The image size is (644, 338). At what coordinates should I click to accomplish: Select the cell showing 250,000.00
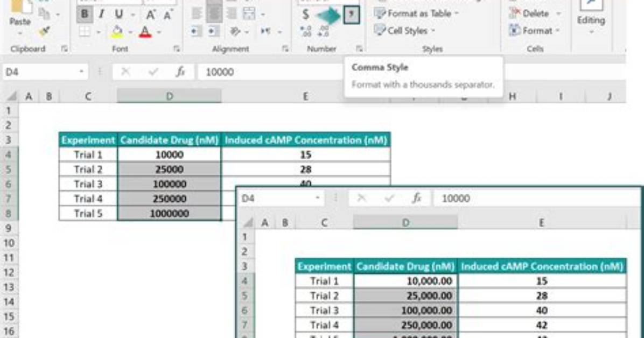coord(406,325)
